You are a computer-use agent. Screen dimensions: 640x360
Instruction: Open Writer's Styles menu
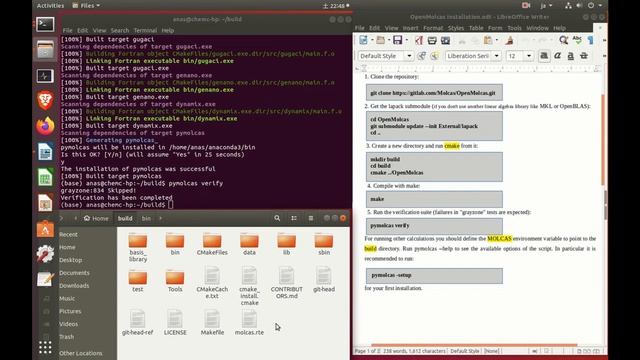456,28
